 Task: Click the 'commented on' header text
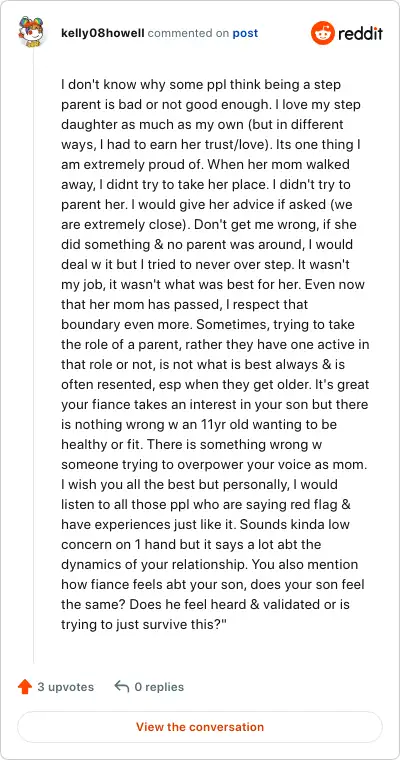point(189,33)
